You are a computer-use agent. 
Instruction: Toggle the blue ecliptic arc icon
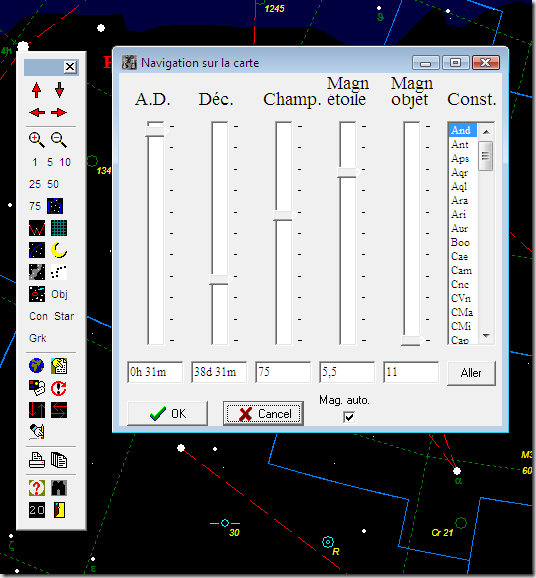[37, 250]
